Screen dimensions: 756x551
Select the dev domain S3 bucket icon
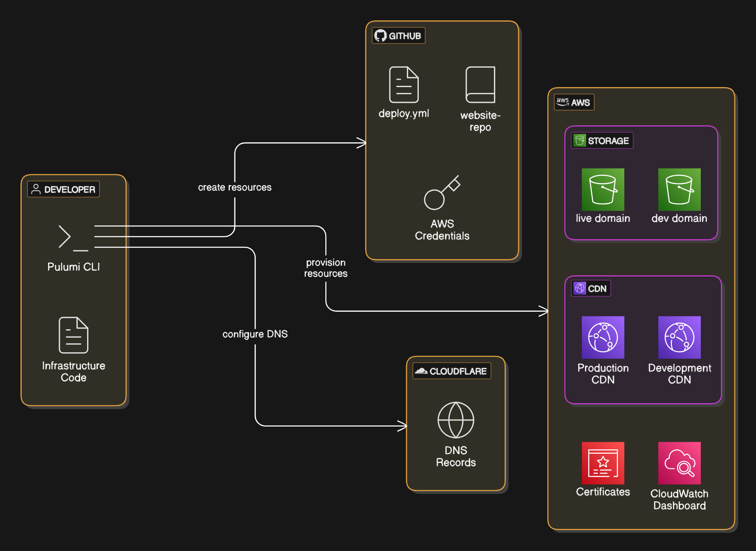pyautogui.click(x=680, y=189)
